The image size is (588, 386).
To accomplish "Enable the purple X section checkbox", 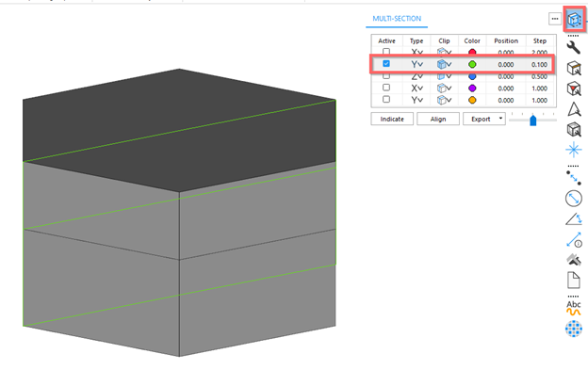I will click(386, 88).
